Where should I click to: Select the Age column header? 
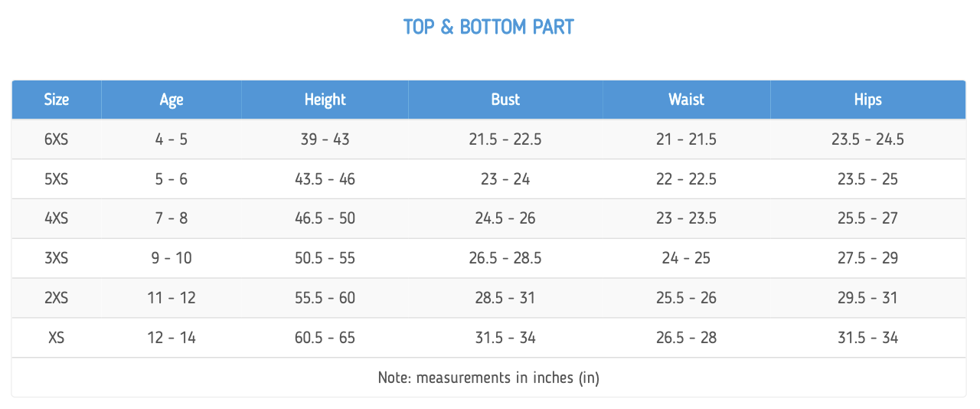tap(171, 100)
